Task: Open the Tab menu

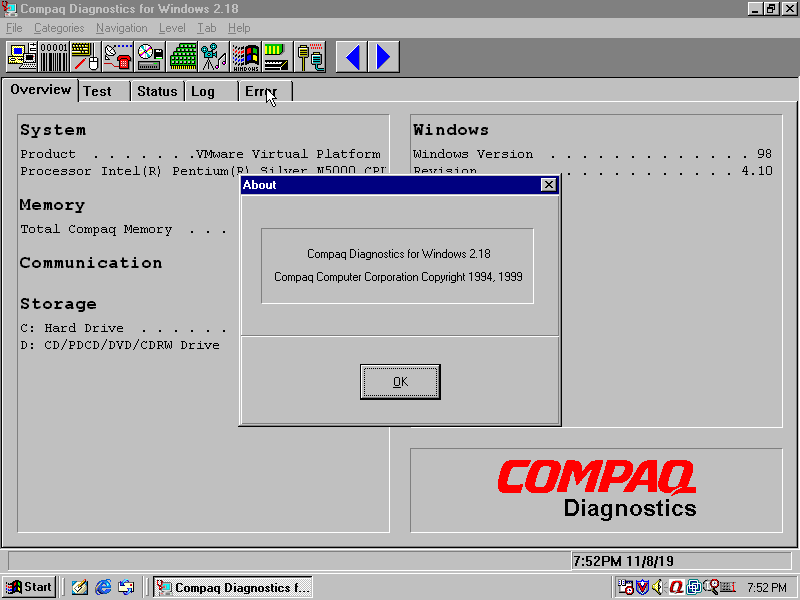Action: [207, 28]
